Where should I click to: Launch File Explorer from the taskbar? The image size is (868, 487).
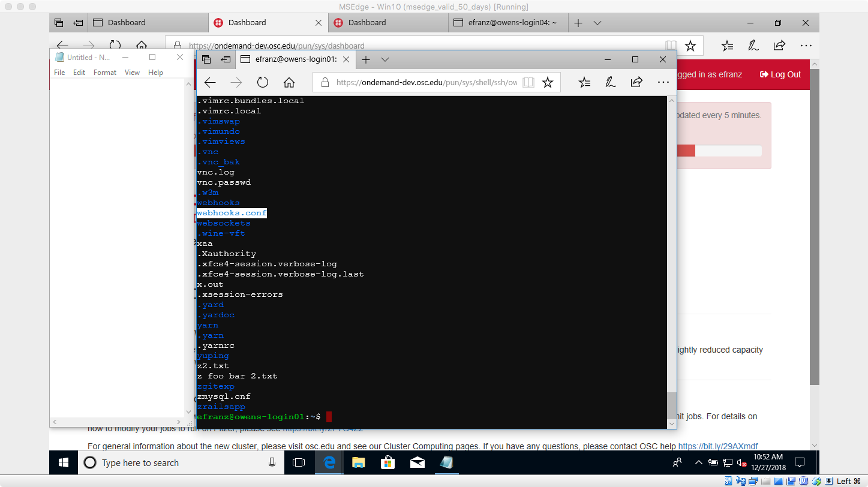click(358, 462)
